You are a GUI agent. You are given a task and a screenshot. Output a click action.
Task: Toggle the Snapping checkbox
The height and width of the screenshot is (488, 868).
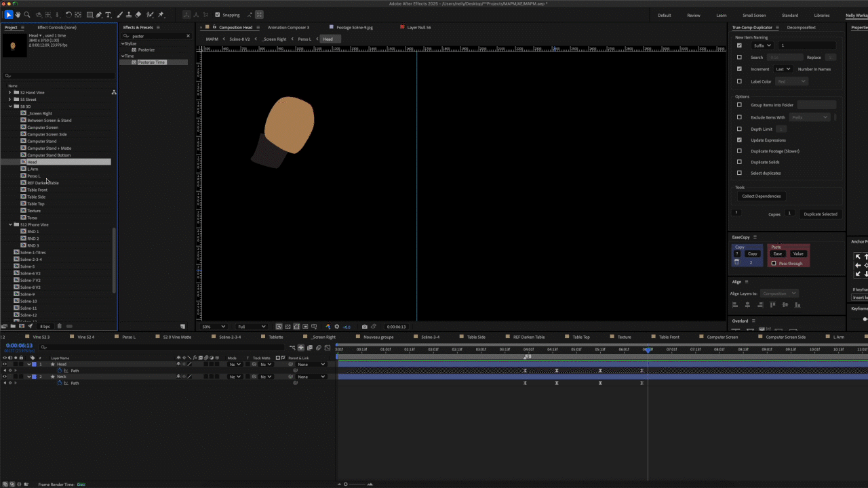click(217, 15)
